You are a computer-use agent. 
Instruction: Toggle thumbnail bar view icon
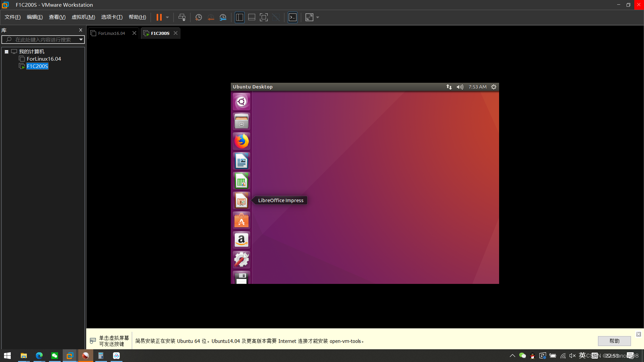pyautogui.click(x=252, y=17)
